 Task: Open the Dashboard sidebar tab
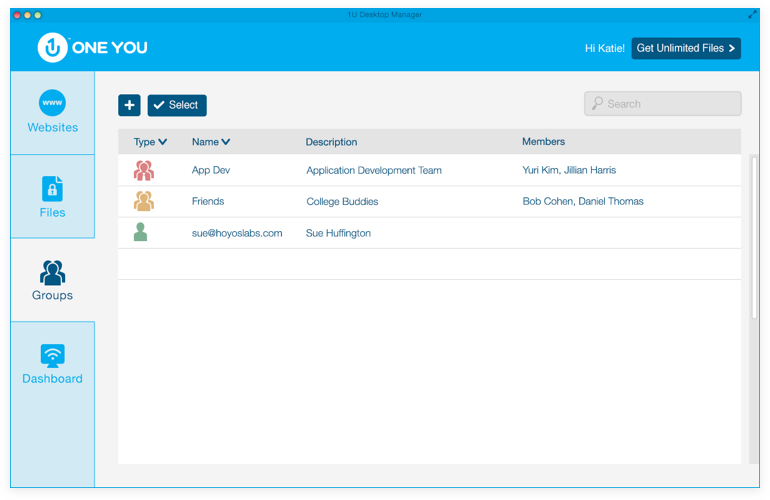53,364
